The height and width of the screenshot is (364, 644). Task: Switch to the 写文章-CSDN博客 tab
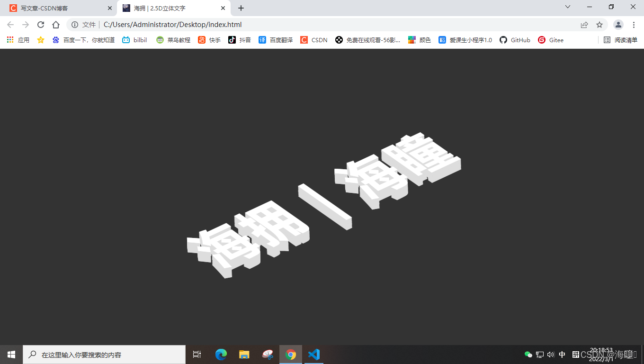coord(60,8)
